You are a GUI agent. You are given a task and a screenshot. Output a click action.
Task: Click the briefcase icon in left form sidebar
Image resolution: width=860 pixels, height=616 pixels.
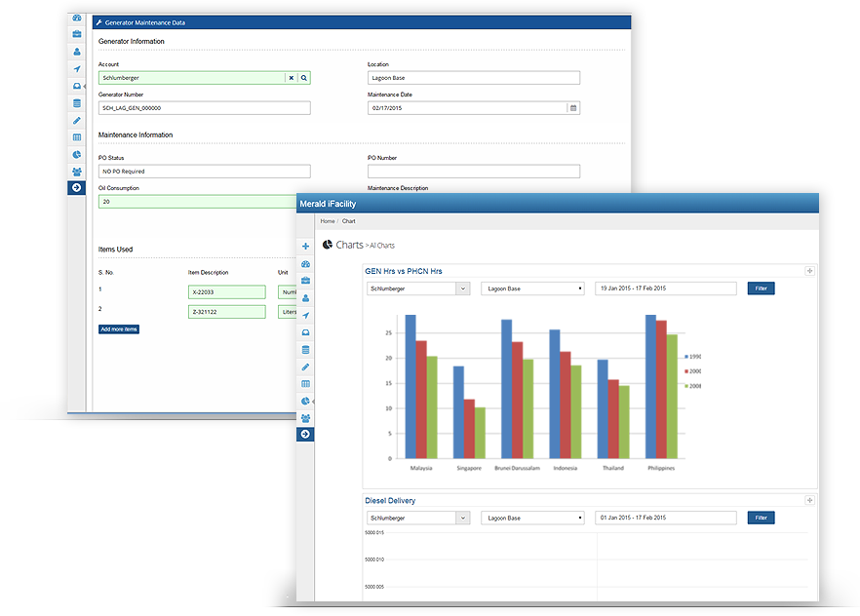(x=77, y=34)
